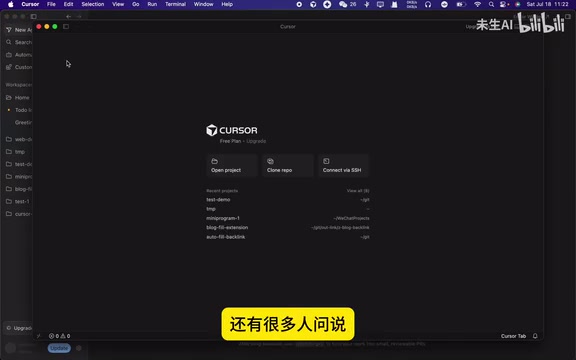The width and height of the screenshot is (576, 360).
Task: Click the remote connection icon in the status bar
Action: pyautogui.click(x=39, y=336)
